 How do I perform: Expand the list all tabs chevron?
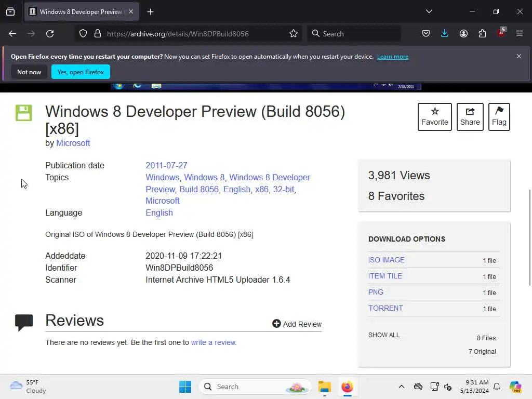(429, 11)
